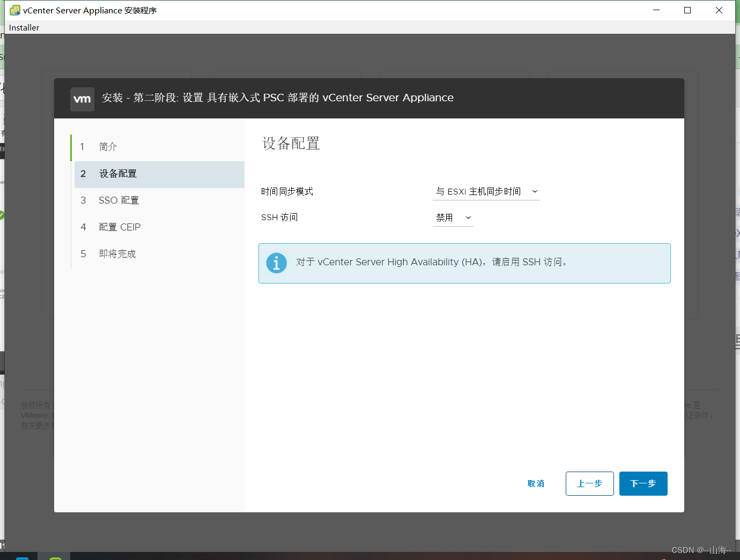Click the HA SSH access notice text
740x560 pixels.
coord(431,262)
